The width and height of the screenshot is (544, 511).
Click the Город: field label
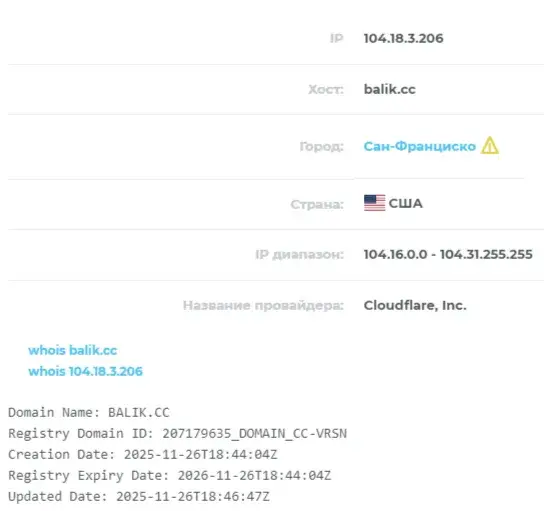pos(322,146)
